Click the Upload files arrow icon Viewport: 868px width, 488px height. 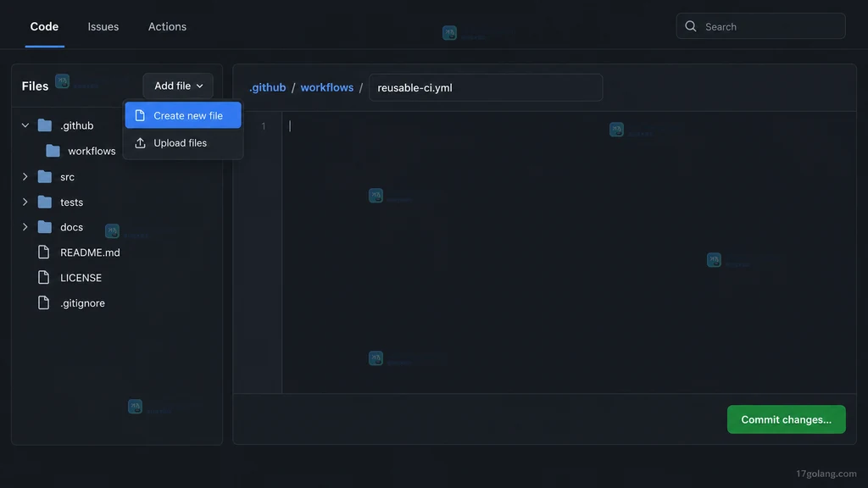click(x=140, y=142)
